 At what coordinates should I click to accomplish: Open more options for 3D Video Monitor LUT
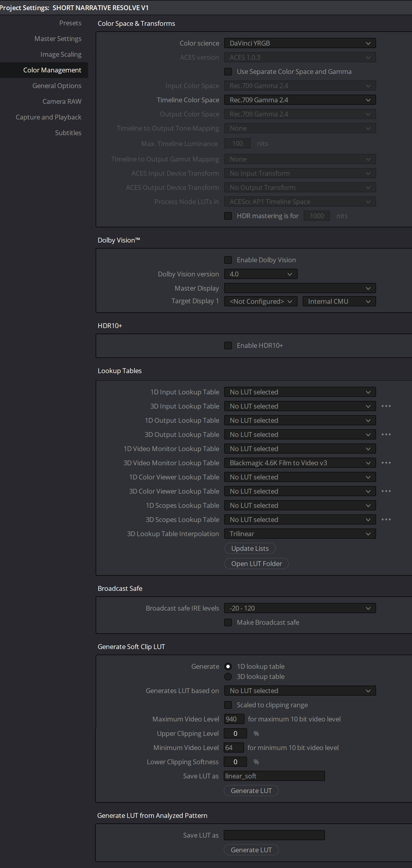click(386, 463)
